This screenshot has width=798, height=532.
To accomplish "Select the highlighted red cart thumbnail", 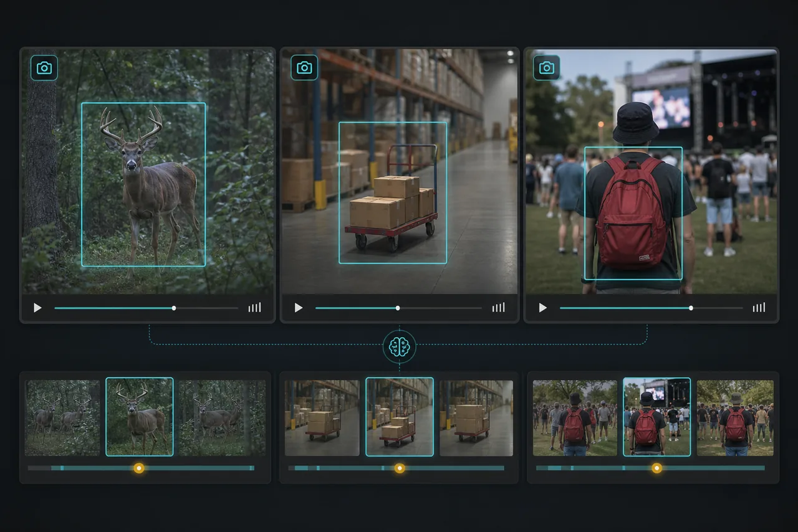I will pos(400,417).
